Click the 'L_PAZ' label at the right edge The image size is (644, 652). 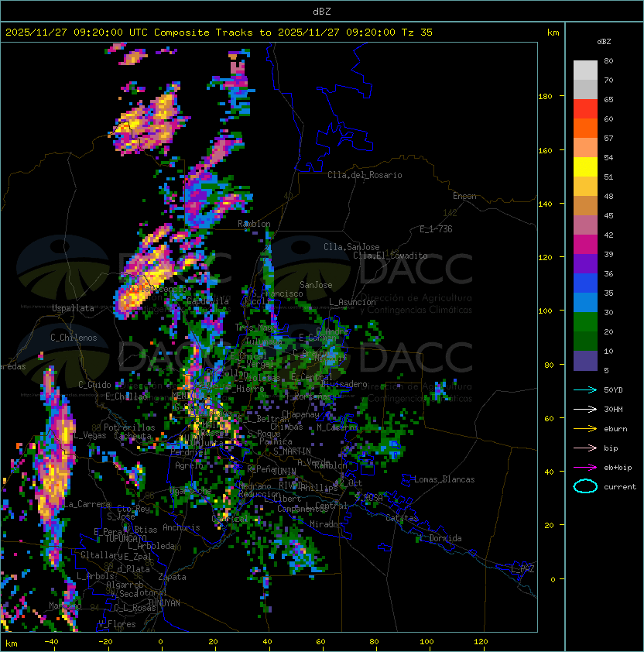click(522, 569)
